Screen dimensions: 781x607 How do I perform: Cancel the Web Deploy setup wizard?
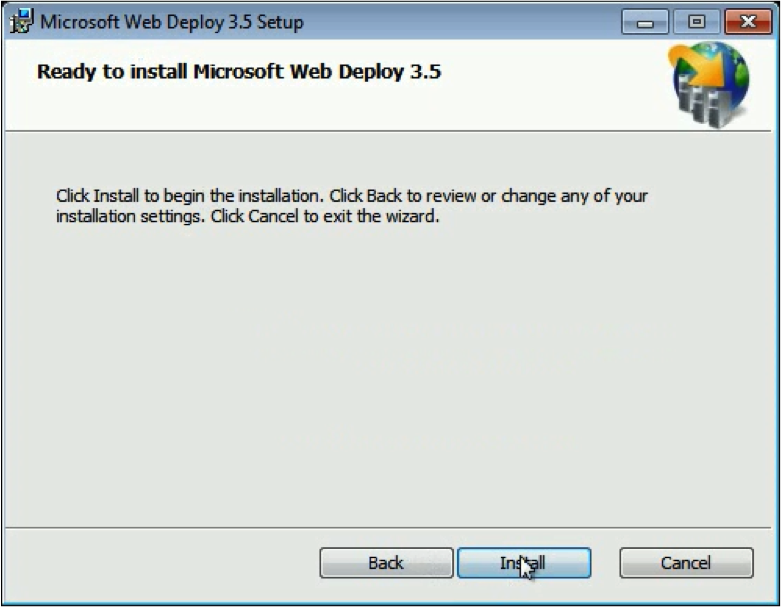686,563
